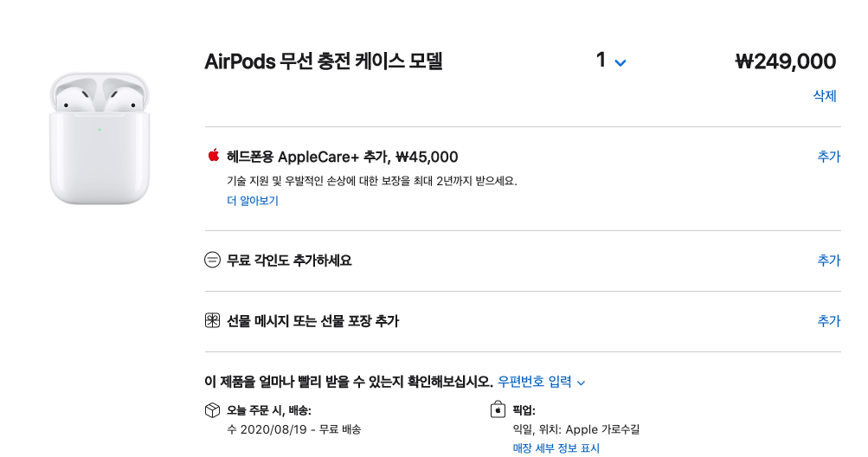Open 더 알아보기 link under AppleCare+
The height and width of the screenshot is (457, 868).
point(253,201)
